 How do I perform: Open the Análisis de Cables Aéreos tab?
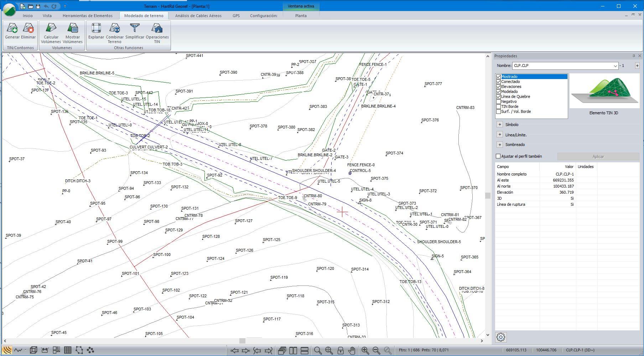point(198,16)
